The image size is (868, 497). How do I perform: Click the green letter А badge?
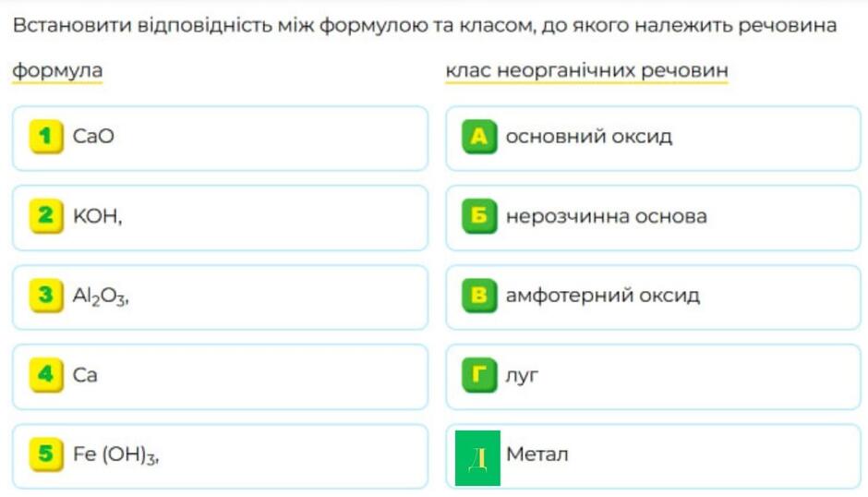tap(479, 137)
